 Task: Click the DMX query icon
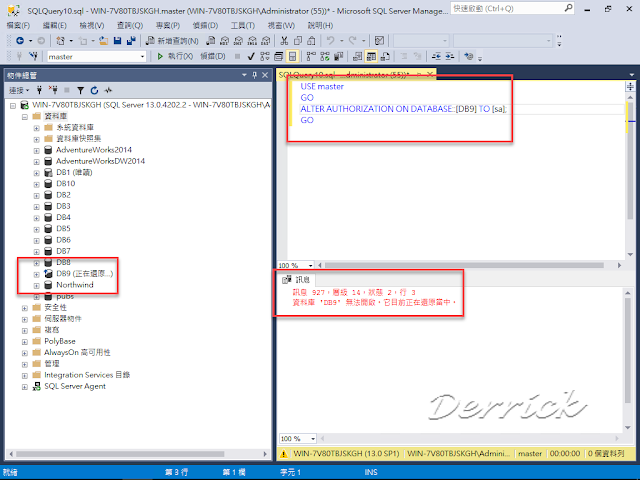(x=238, y=41)
